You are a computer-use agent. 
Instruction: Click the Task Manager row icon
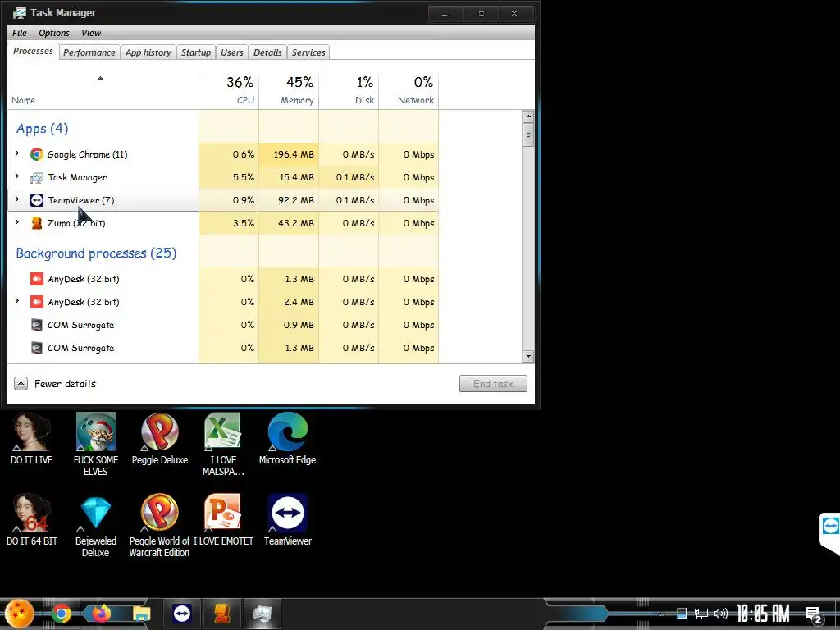[36, 177]
